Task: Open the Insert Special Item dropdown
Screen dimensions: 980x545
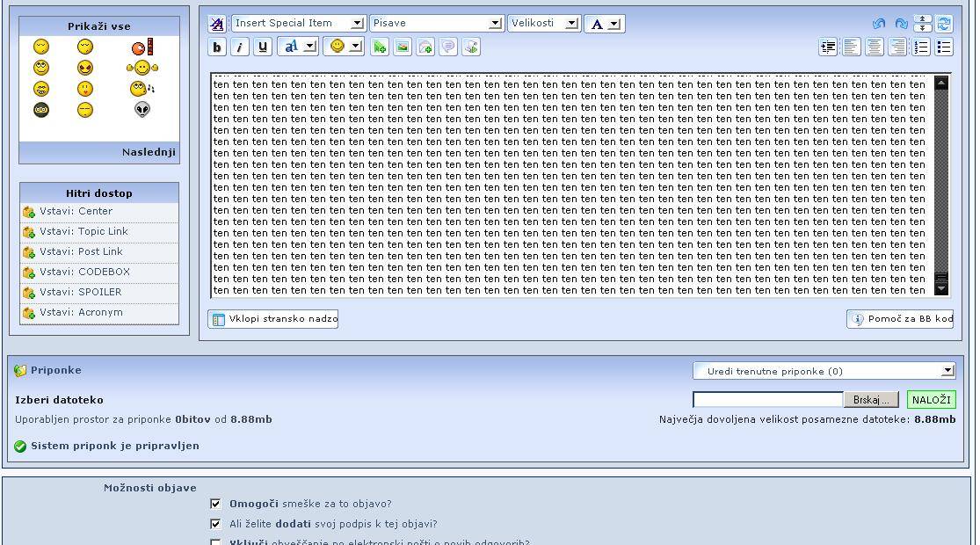Action: tap(298, 23)
